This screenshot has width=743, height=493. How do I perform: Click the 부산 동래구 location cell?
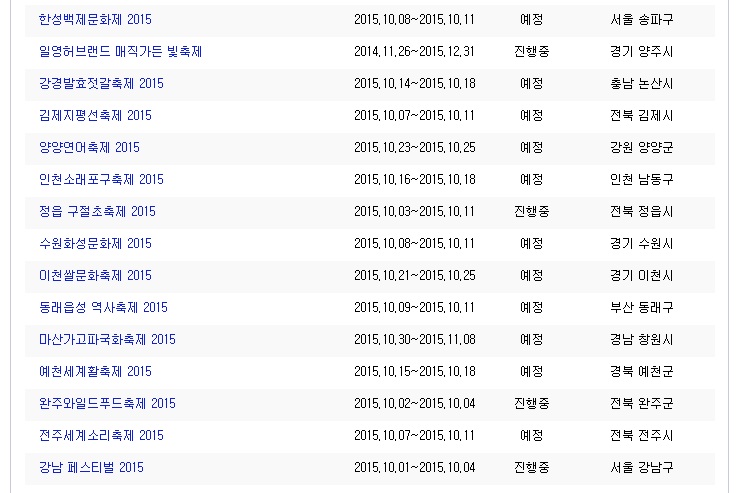click(x=641, y=307)
